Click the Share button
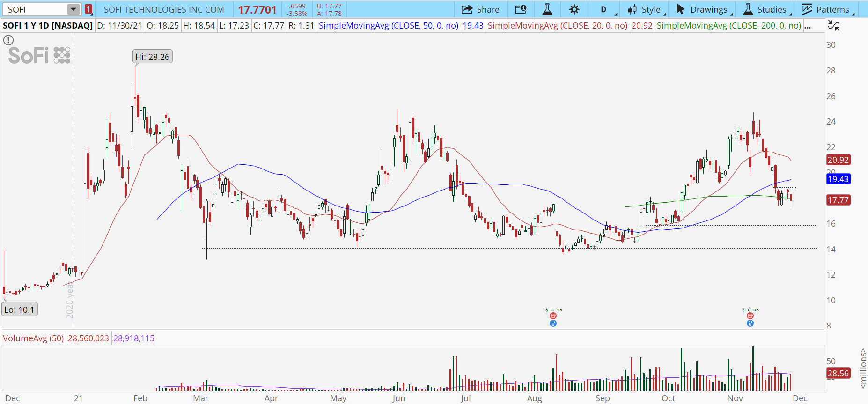The width and height of the screenshot is (868, 404). 480,9
